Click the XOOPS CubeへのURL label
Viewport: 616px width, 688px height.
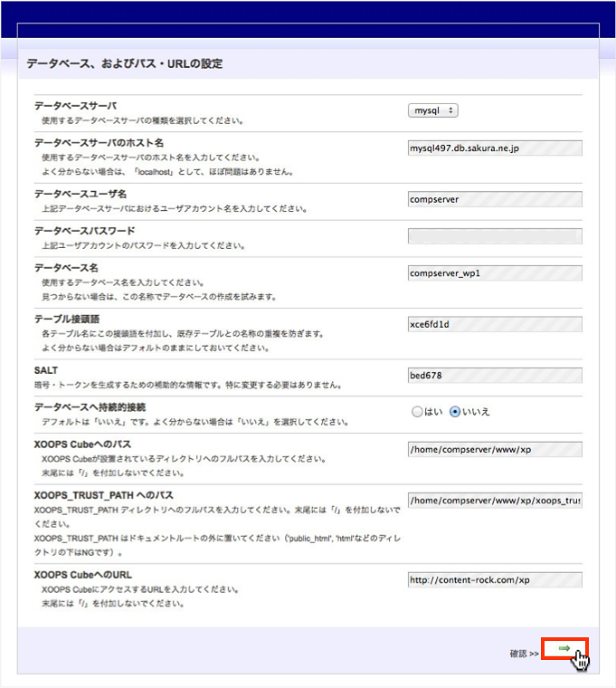coord(83,575)
